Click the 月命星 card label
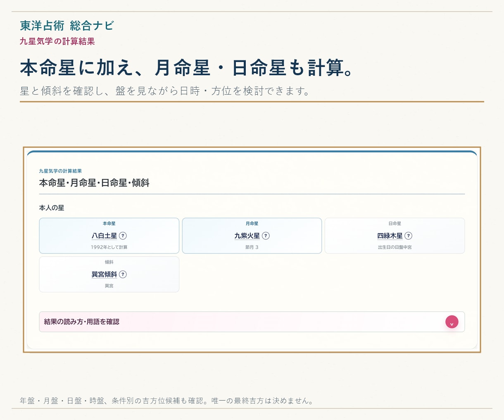Image resolution: width=504 pixels, height=420 pixels. point(252,224)
